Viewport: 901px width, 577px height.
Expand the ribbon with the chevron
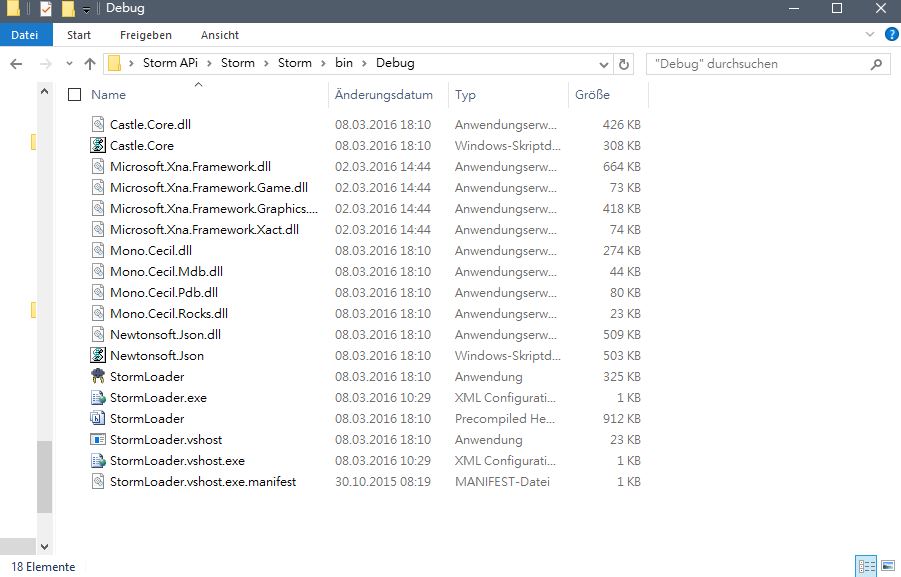[x=869, y=34]
